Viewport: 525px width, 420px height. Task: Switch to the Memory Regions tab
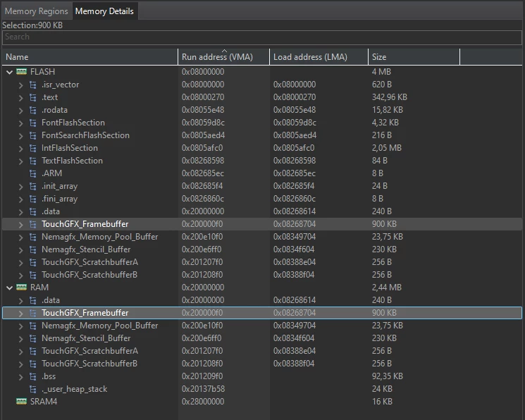(x=37, y=11)
